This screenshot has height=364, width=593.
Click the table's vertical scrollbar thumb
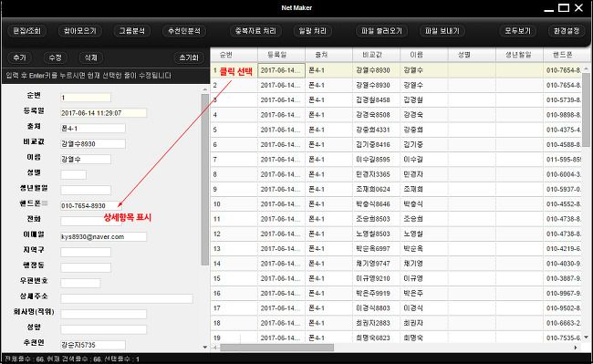point(587,109)
